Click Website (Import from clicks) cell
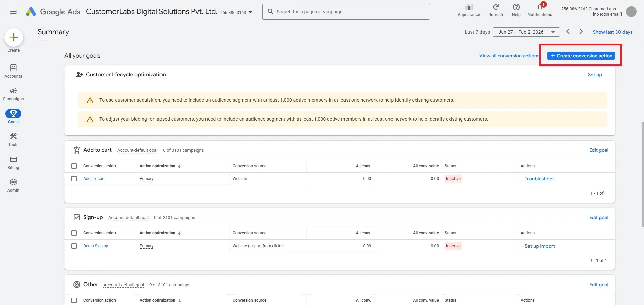Screen dimensions: 644x305 [258, 246]
